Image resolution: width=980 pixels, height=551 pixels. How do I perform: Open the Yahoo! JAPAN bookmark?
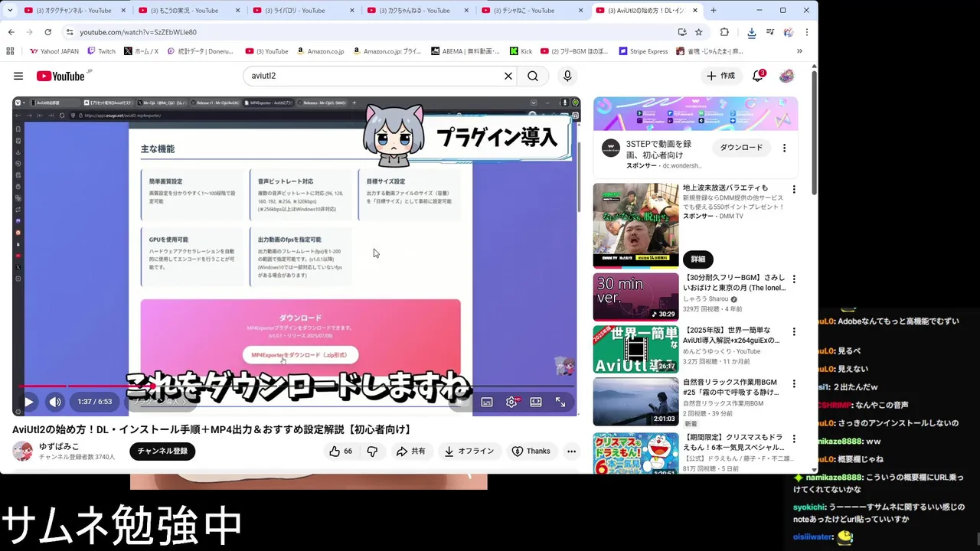click(54, 51)
